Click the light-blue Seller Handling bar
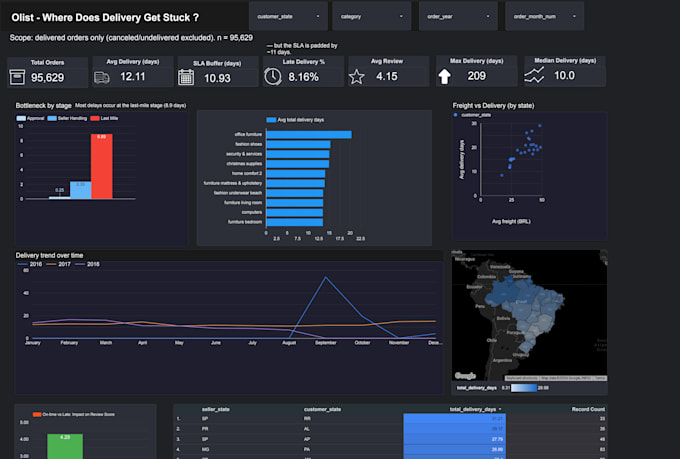The width and height of the screenshot is (680, 459). pyautogui.click(x=80, y=190)
